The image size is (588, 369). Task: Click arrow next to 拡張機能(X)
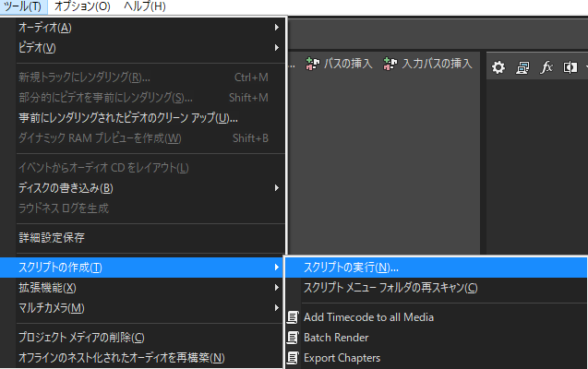tap(276, 288)
